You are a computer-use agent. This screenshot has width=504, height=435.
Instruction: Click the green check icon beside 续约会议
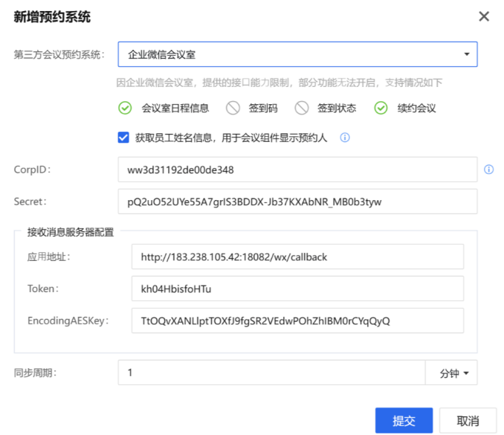tap(381, 109)
